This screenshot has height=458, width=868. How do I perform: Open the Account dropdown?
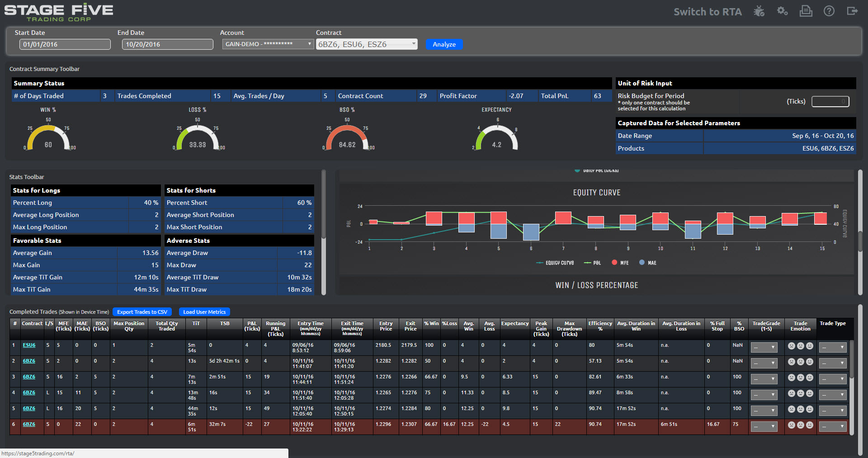pos(268,44)
